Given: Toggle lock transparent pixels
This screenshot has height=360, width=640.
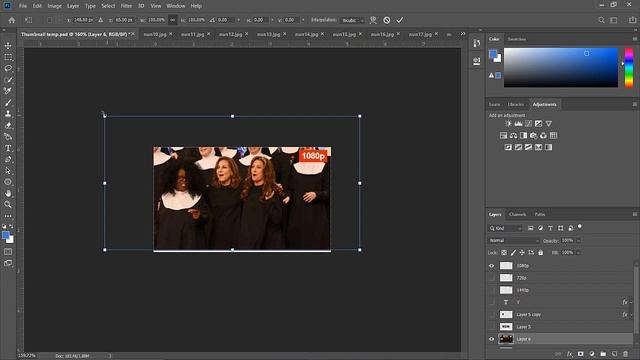Looking at the screenshot, I should click(x=504, y=253).
